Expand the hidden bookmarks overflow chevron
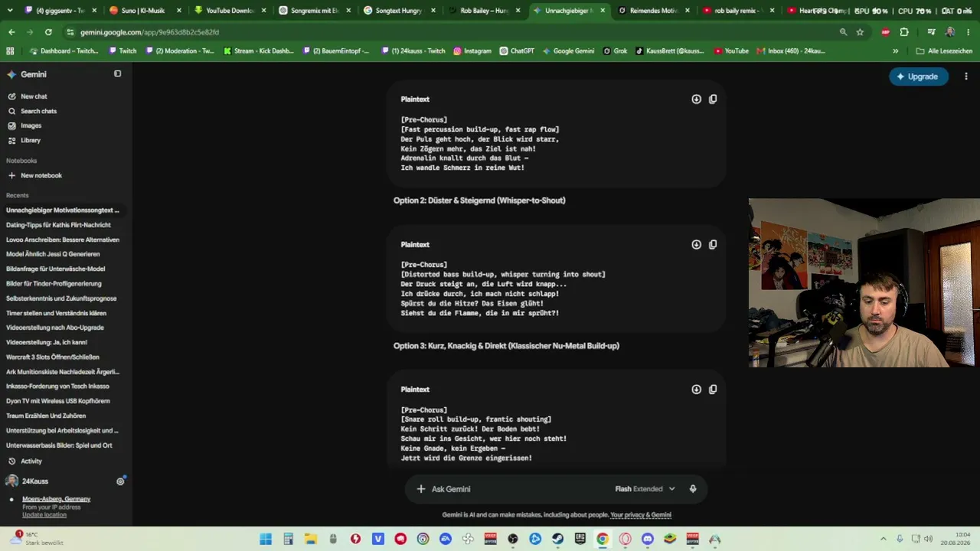 [895, 51]
